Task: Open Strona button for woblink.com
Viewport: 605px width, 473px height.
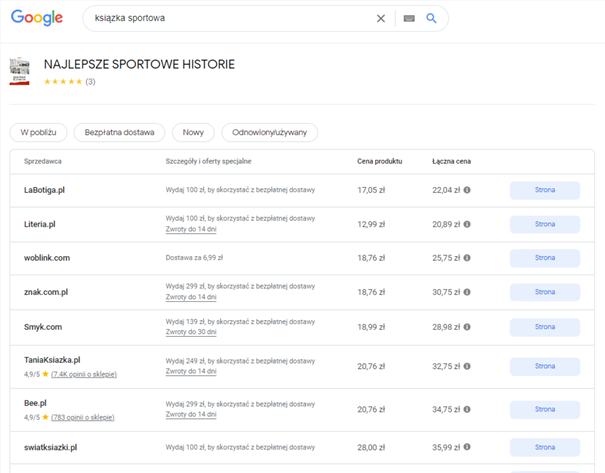Action: pyautogui.click(x=545, y=258)
